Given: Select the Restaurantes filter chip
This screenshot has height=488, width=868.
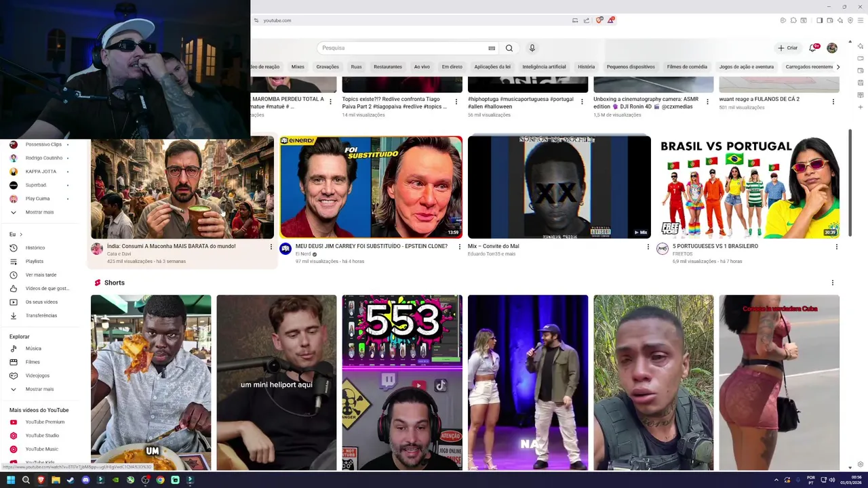Looking at the screenshot, I should point(388,67).
